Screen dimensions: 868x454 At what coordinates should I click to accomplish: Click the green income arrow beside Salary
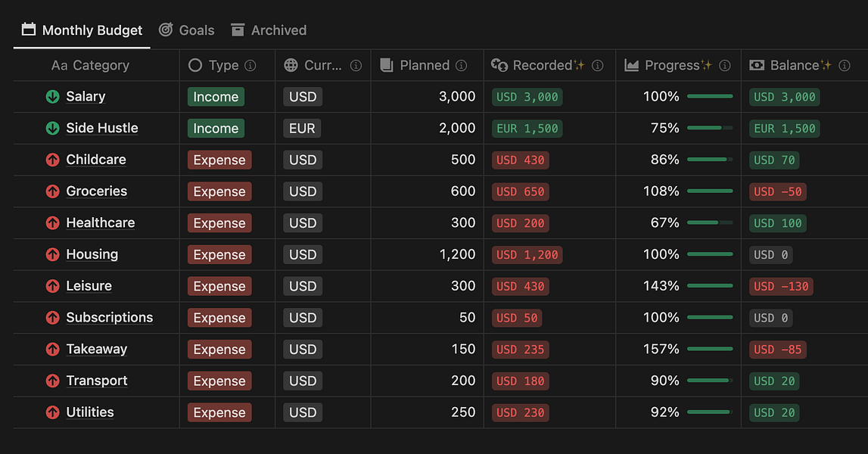(51, 96)
